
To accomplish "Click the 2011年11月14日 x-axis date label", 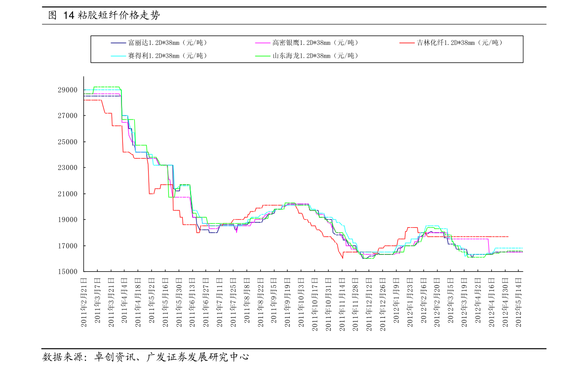I will coord(342,304).
